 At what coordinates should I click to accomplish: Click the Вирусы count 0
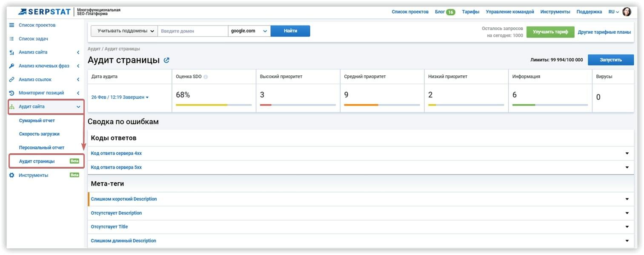pyautogui.click(x=598, y=97)
